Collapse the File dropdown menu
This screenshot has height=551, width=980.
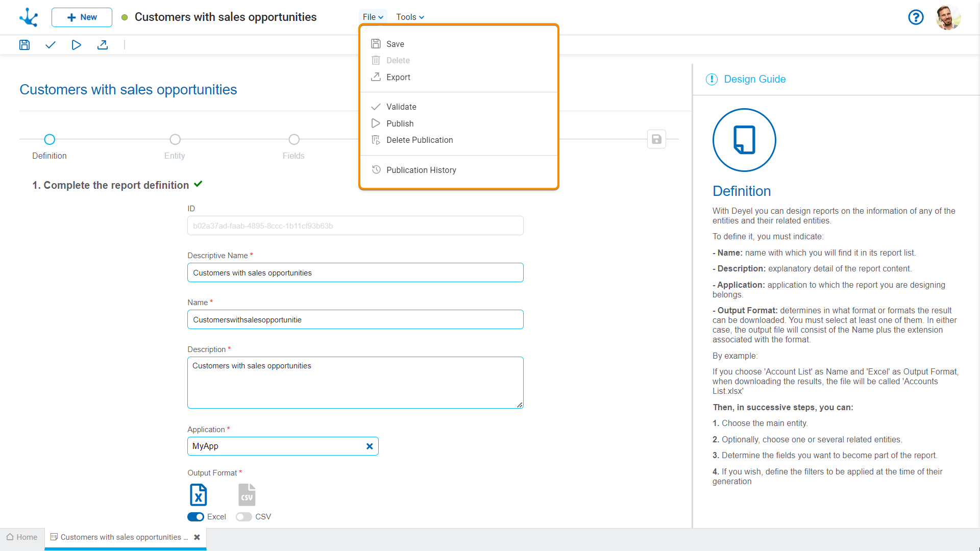click(373, 17)
